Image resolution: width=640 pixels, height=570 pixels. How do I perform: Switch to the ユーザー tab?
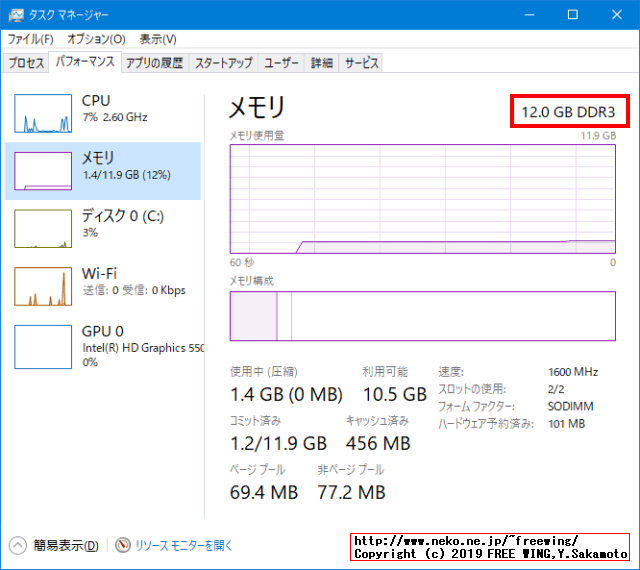[x=281, y=63]
